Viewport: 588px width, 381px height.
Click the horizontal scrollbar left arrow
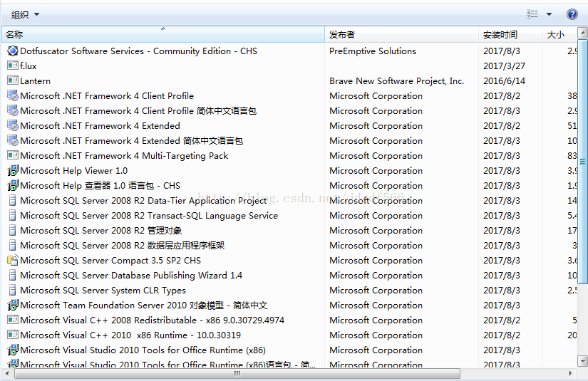pyautogui.click(x=6, y=373)
